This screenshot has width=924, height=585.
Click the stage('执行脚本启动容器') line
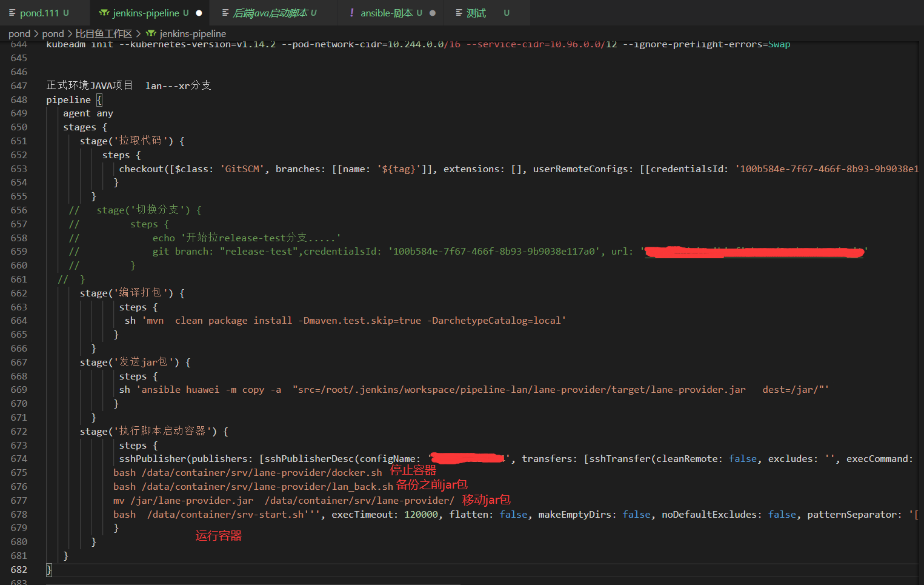(154, 431)
